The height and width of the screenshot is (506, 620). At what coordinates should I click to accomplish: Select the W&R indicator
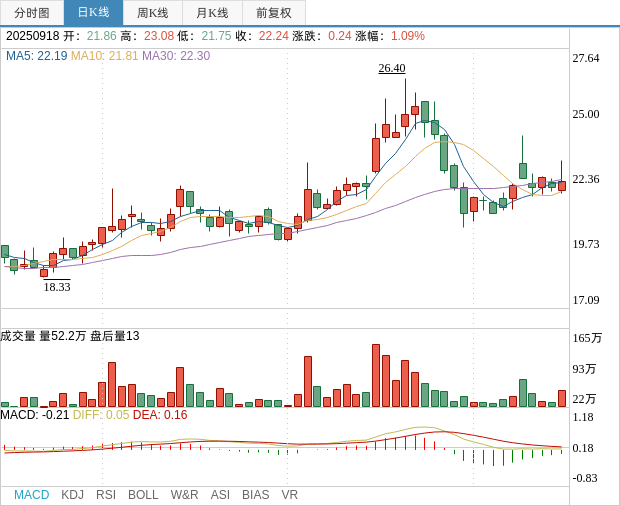[x=184, y=495]
